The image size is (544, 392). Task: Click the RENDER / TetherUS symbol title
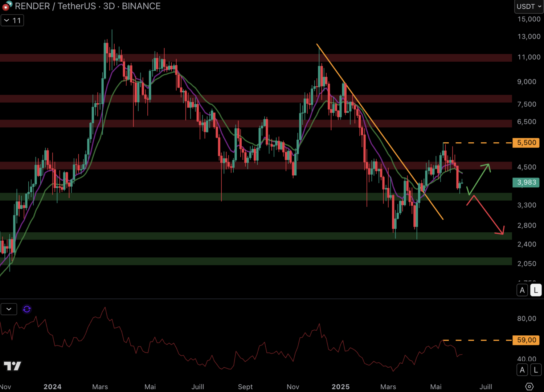click(56, 6)
